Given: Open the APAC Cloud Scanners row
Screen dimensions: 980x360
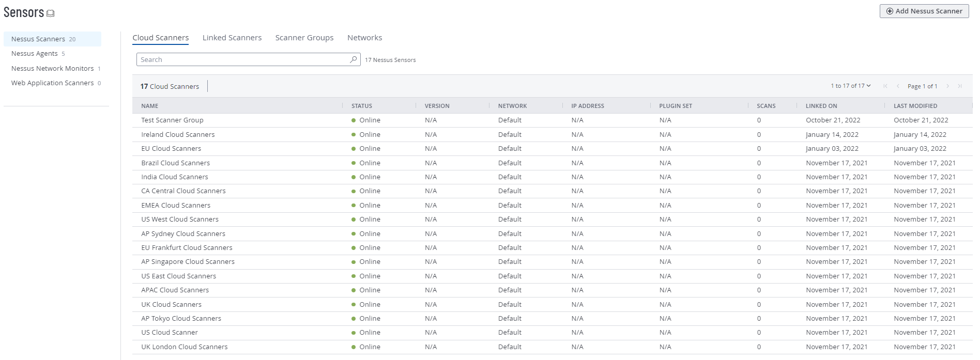Looking at the screenshot, I should [x=553, y=290].
